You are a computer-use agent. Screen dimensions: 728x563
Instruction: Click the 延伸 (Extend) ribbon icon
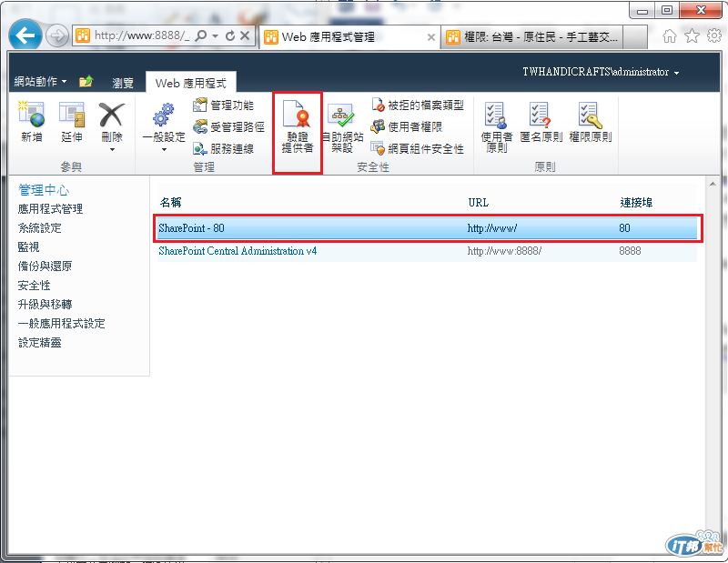[x=72, y=115]
